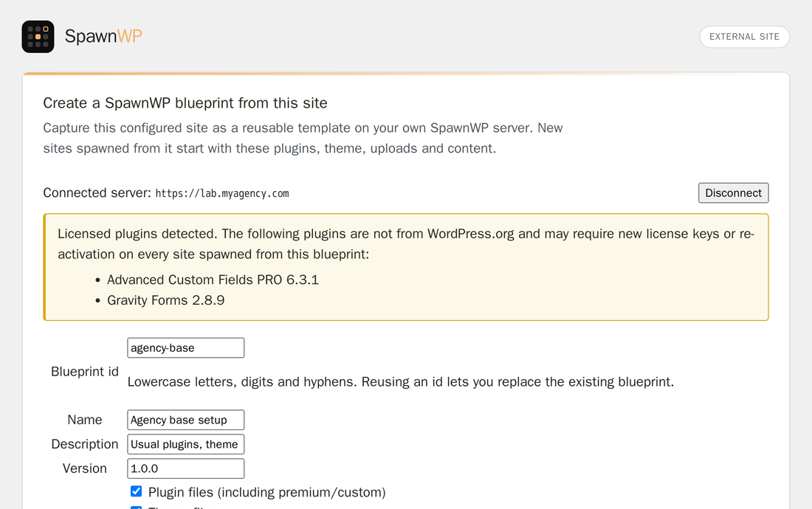Click Advanced Custom Fields PRO 6.3.1 entry
This screenshot has height=509, width=812.
coord(213,280)
